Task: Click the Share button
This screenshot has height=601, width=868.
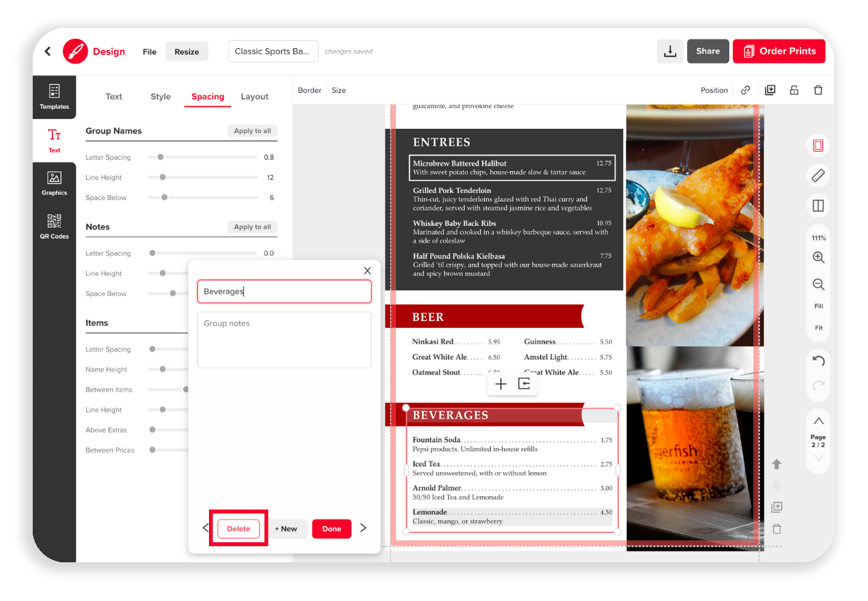Action: [x=708, y=51]
